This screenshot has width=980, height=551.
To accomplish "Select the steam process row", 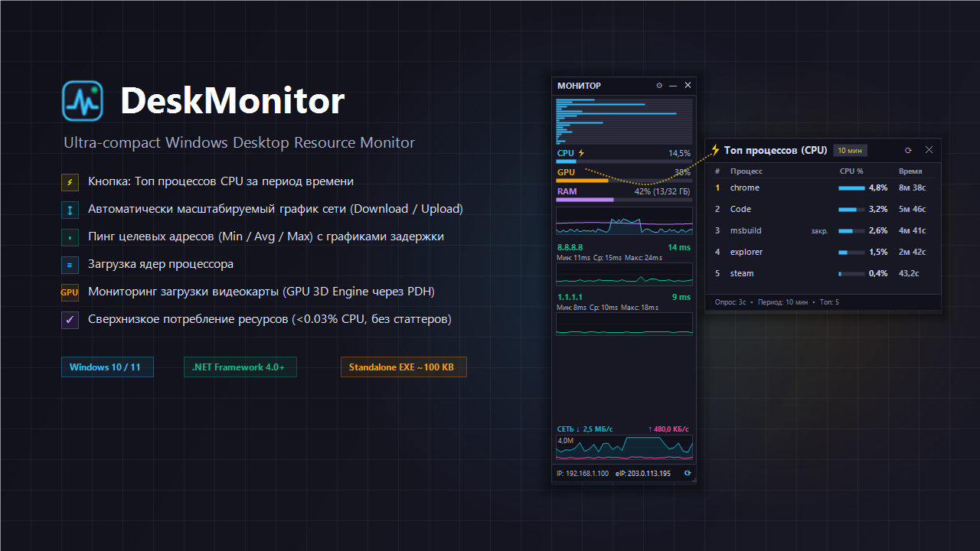I will [x=823, y=273].
